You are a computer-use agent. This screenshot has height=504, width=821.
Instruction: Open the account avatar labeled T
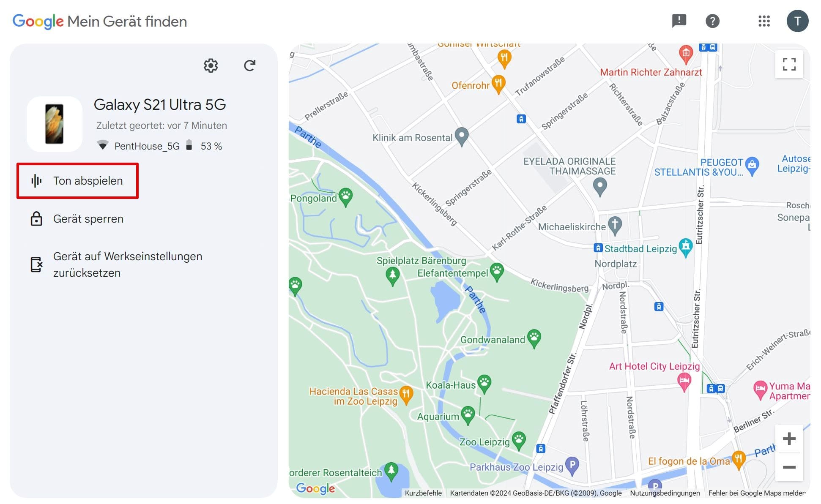coord(797,21)
